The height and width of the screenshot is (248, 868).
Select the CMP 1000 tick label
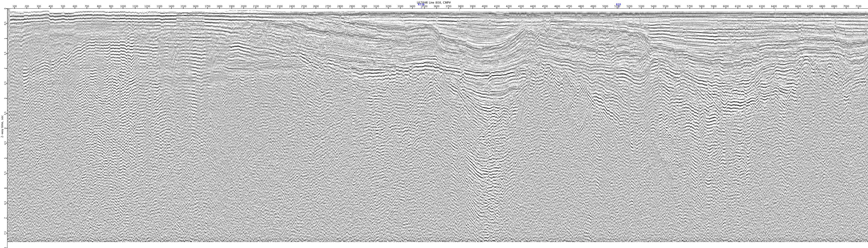[123, 6]
